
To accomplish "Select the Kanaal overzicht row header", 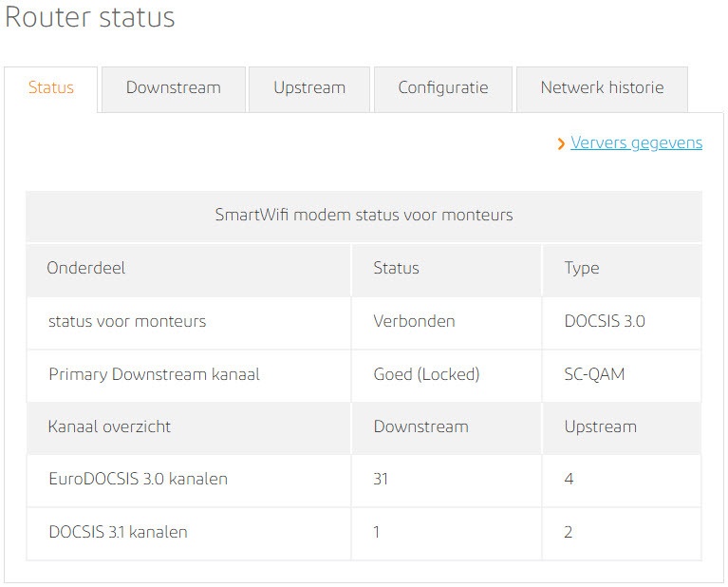I will click(109, 426).
